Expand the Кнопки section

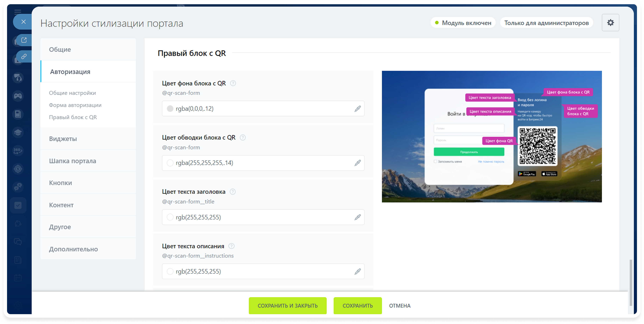[61, 183]
